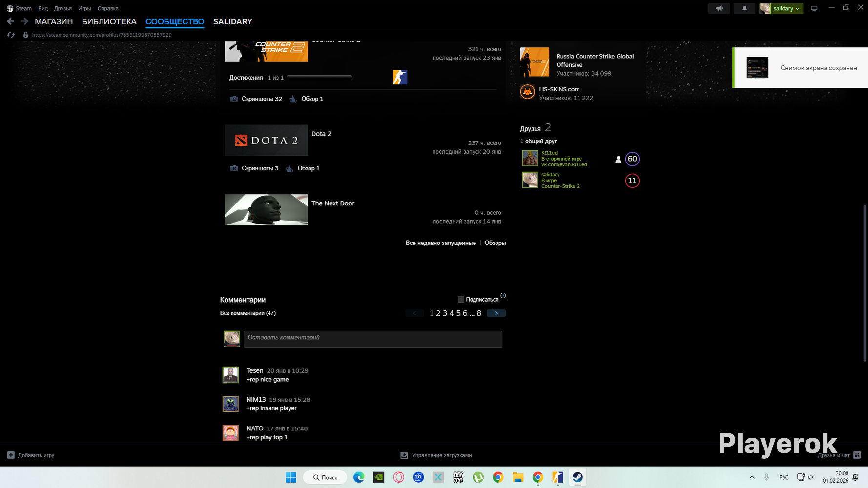Open Russia Counter Strike Global Offensive group
This screenshot has height=488, width=868.
(595, 61)
